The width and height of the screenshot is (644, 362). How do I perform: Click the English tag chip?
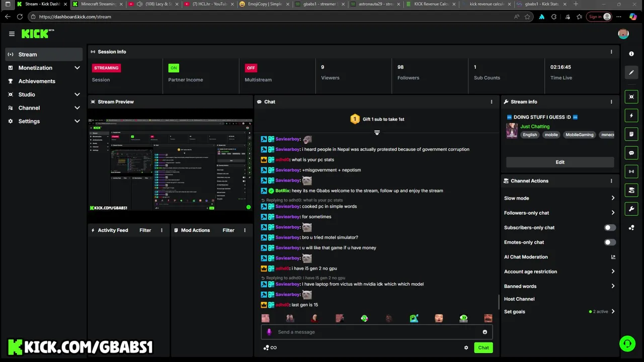530,135
